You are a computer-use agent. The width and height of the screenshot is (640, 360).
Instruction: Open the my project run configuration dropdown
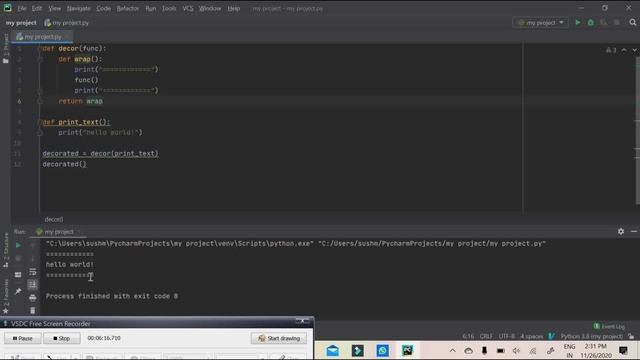point(540,23)
